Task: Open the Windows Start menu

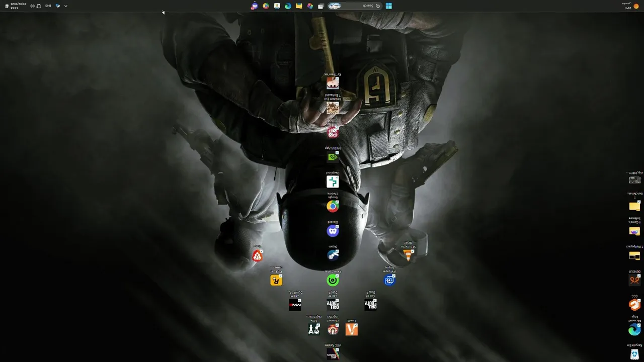Action: [x=388, y=6]
